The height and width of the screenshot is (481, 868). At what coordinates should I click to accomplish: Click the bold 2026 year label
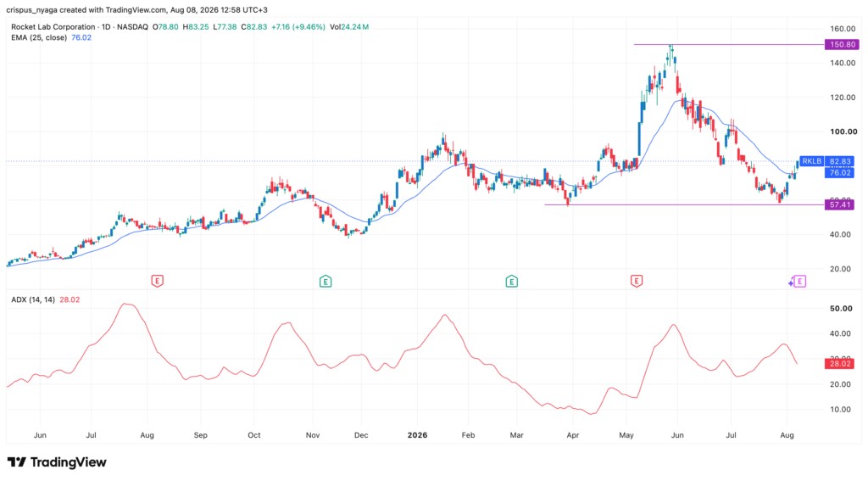(417, 435)
